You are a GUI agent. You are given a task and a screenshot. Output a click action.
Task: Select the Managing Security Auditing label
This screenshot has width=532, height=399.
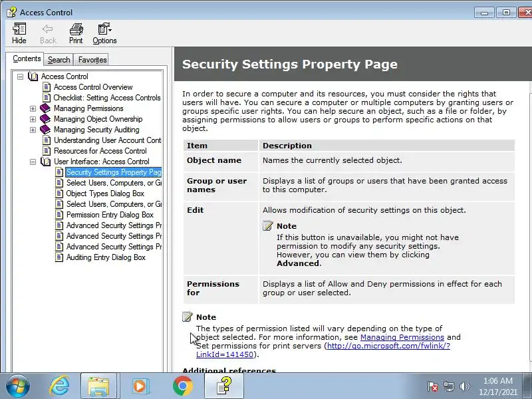[96, 130]
